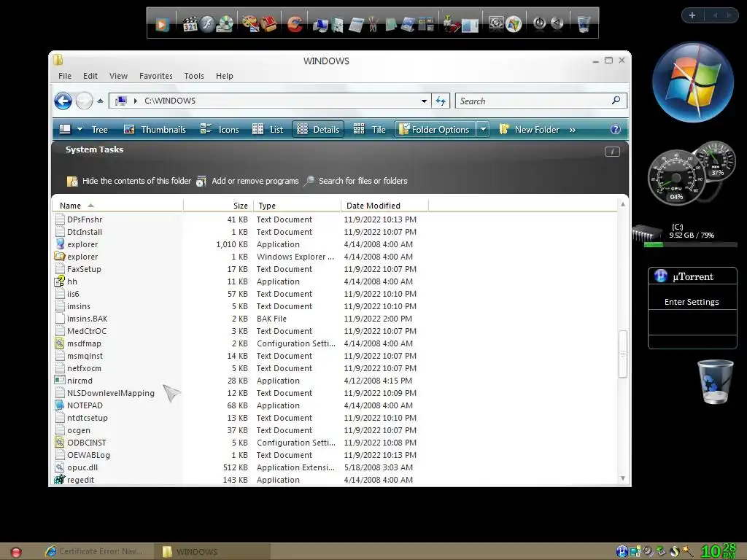Switch to List view
This screenshot has width=747, height=560.
pyautogui.click(x=268, y=130)
